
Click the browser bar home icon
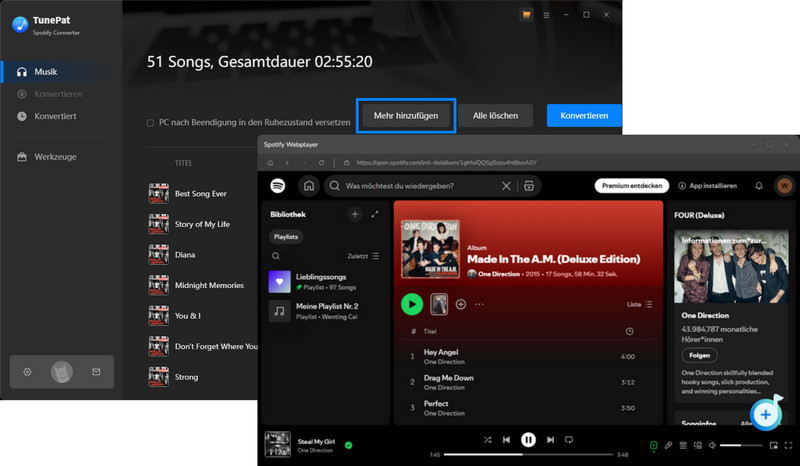270,163
